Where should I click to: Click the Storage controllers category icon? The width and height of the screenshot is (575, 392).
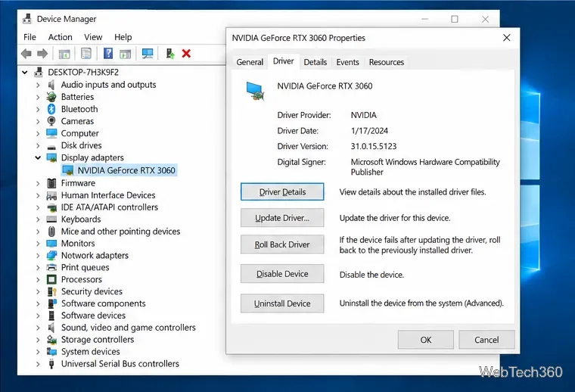(x=51, y=340)
